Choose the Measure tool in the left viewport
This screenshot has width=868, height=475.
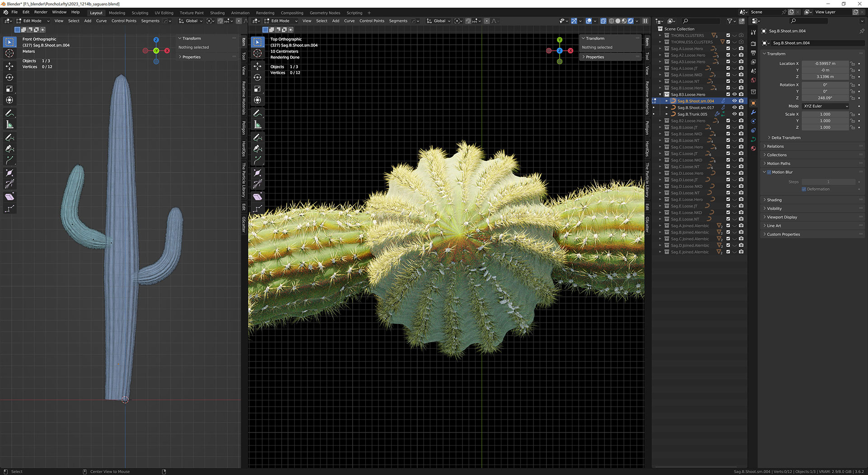point(9,125)
